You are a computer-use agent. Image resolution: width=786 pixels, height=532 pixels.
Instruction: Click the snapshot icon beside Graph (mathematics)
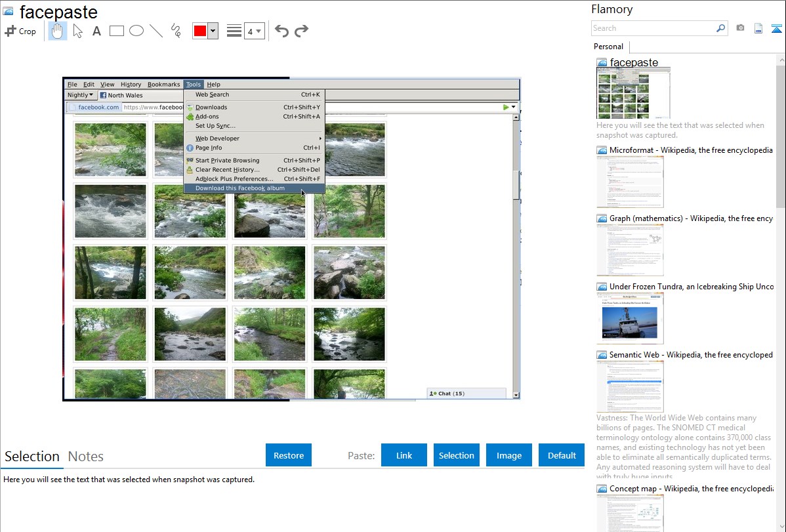pos(602,218)
